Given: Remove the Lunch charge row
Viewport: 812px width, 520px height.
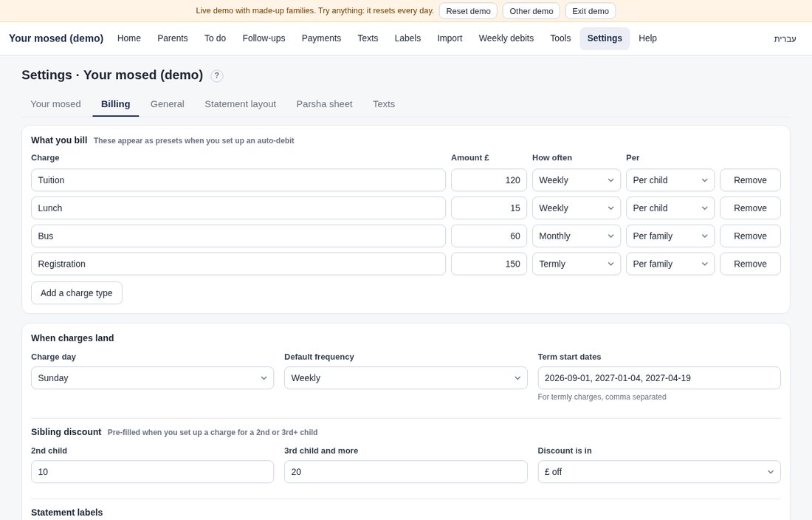Looking at the screenshot, I should point(750,208).
